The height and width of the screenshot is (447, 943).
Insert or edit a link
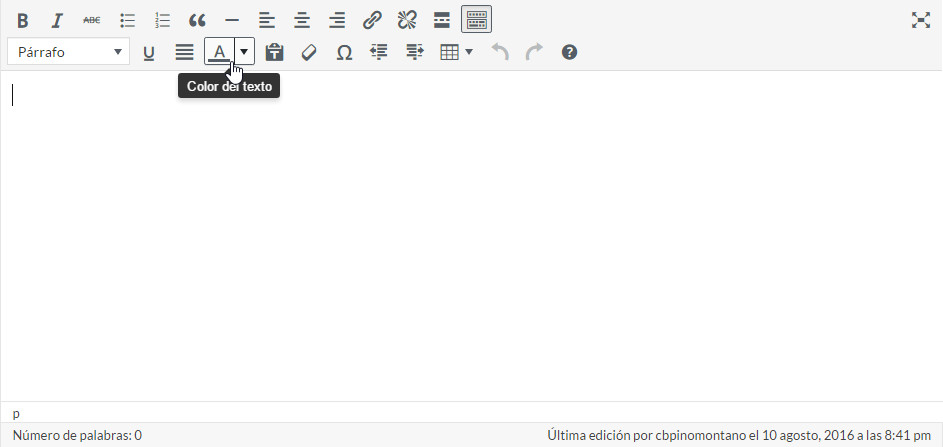click(x=372, y=20)
